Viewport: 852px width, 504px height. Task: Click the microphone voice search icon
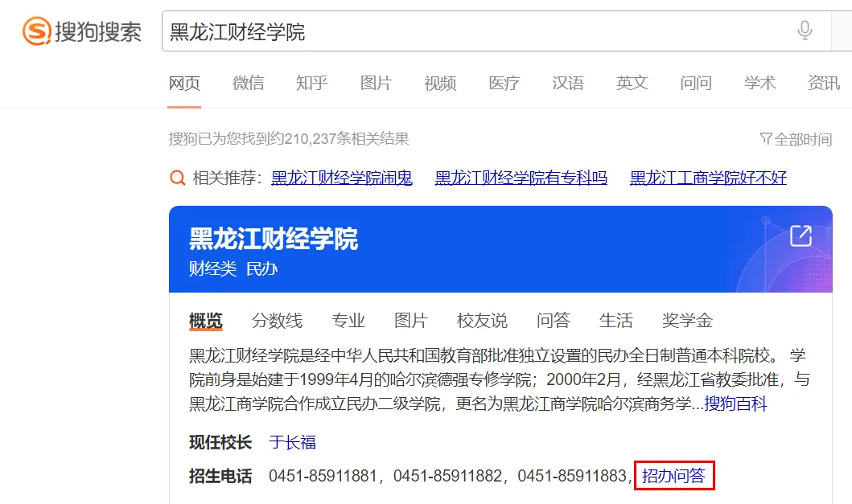coord(805,31)
